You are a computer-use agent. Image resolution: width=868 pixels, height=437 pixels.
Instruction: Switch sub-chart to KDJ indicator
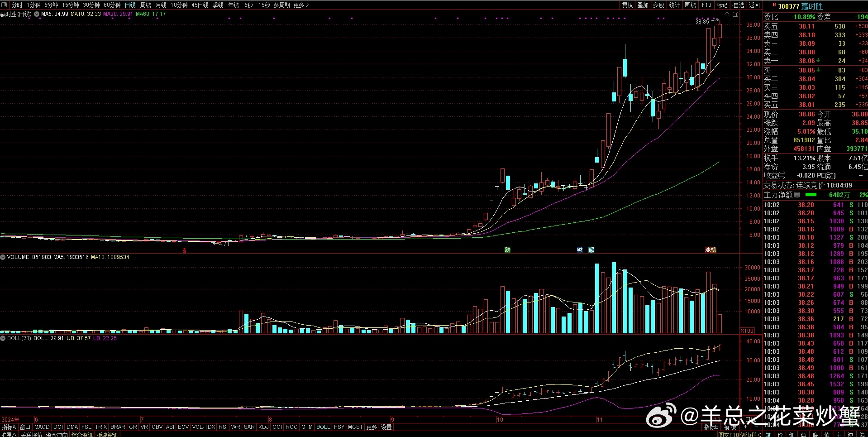[x=263, y=427]
